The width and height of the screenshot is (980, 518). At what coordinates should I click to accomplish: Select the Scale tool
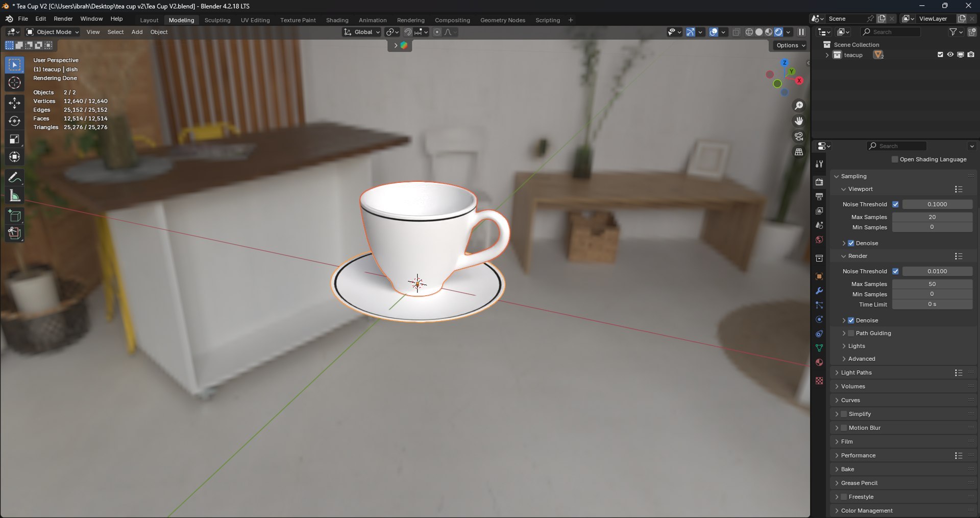coord(14,139)
